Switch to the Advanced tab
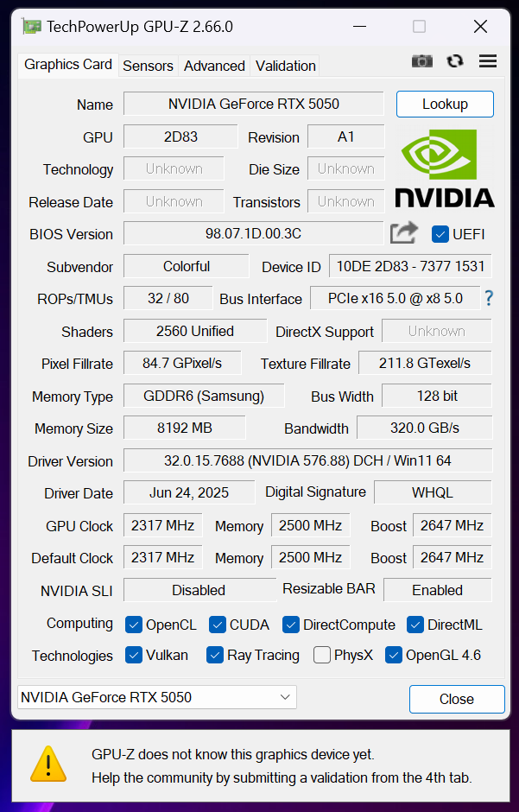 click(x=214, y=66)
